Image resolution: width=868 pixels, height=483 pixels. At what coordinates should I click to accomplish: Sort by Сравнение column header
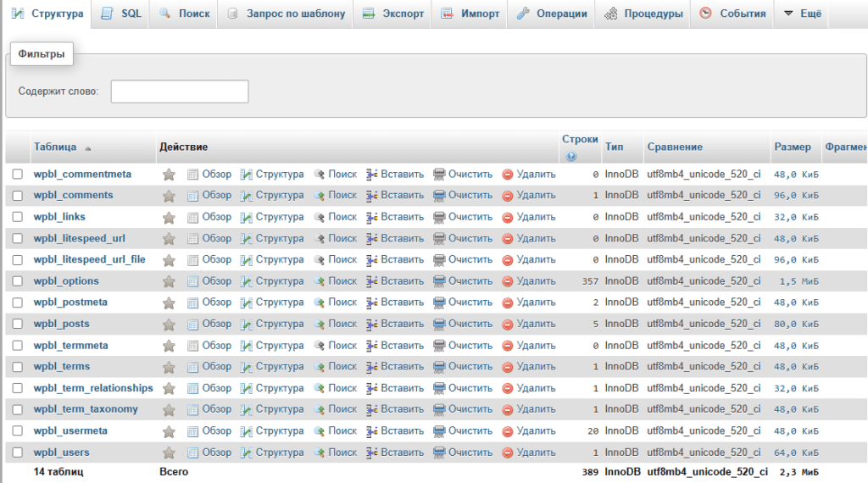(x=675, y=147)
